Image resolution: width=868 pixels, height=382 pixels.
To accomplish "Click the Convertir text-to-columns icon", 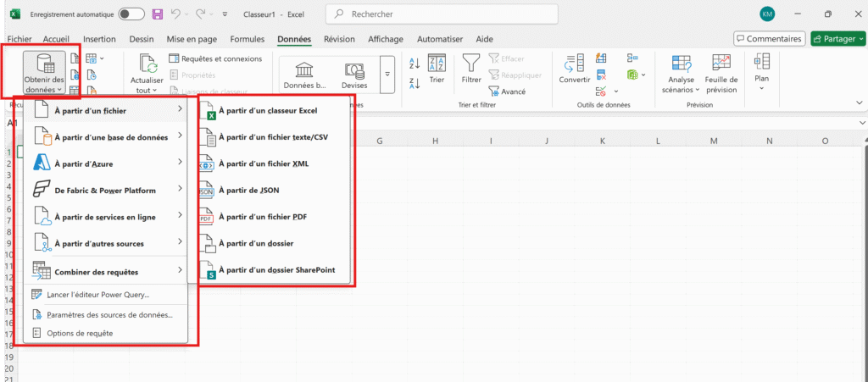I will [x=574, y=64].
